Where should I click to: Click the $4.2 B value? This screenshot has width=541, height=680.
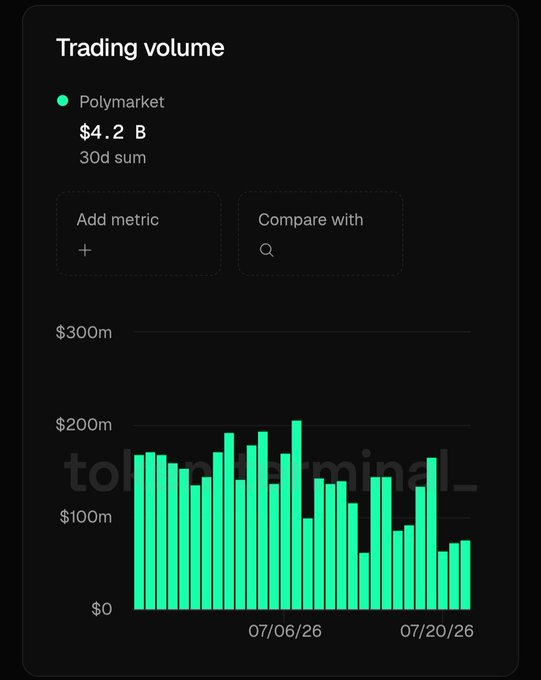(x=113, y=132)
